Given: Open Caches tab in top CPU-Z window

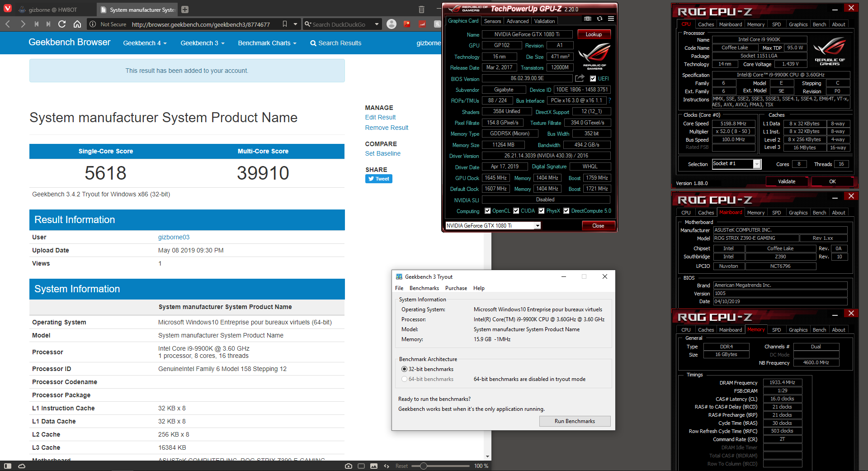Looking at the screenshot, I should [x=706, y=24].
